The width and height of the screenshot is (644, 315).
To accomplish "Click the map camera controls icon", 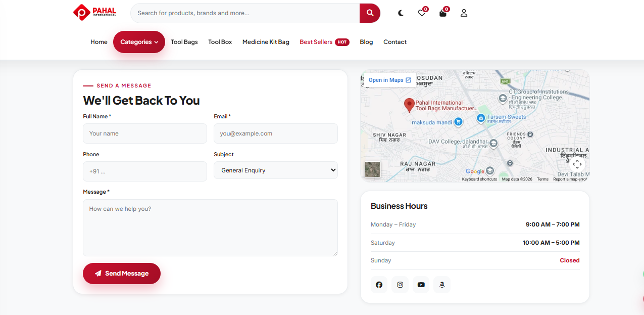I will (577, 164).
